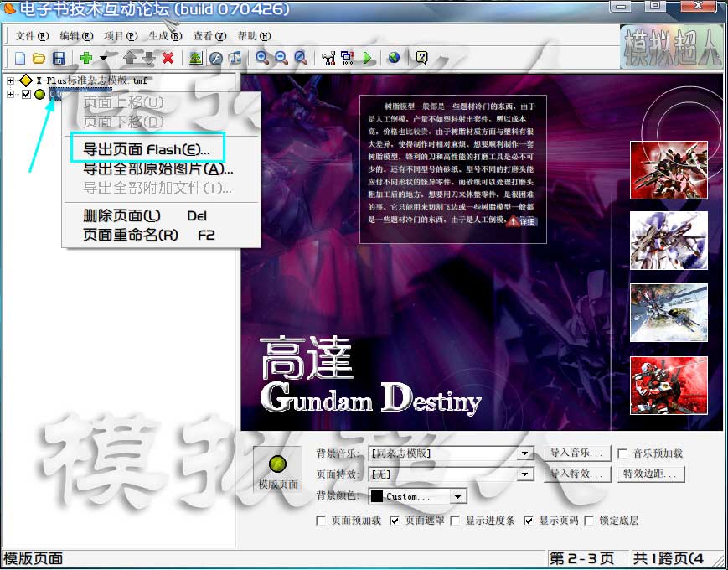Viewport: 728px width, 570px height.
Task: Open the 帮助(H) menu
Action: [x=255, y=36]
